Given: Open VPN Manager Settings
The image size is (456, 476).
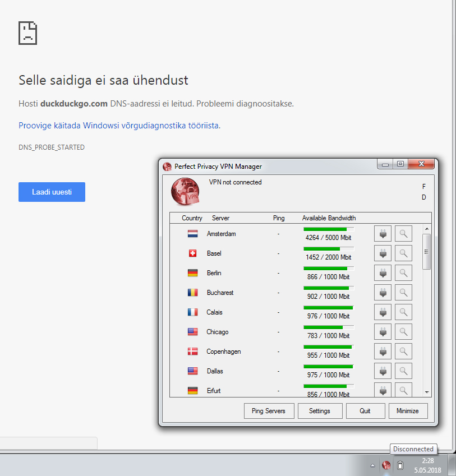Looking at the screenshot, I should (320, 411).
